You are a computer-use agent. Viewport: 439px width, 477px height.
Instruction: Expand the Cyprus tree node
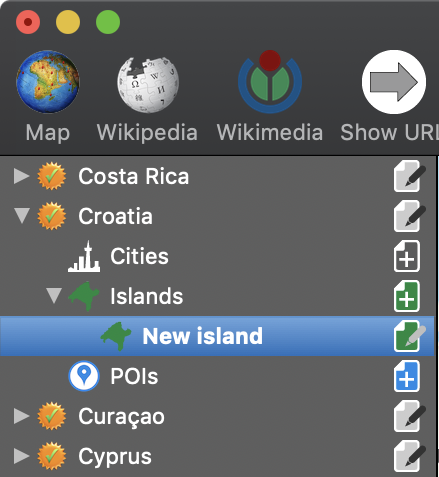pyautogui.click(x=21, y=456)
